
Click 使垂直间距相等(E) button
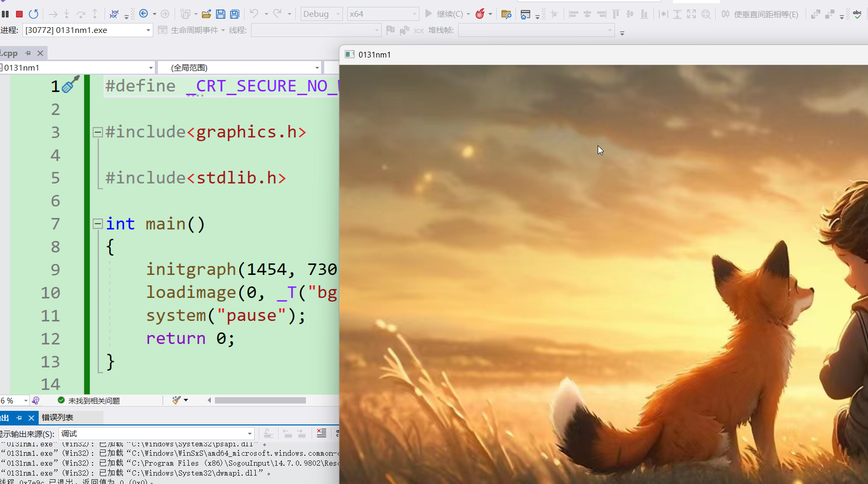pos(760,14)
